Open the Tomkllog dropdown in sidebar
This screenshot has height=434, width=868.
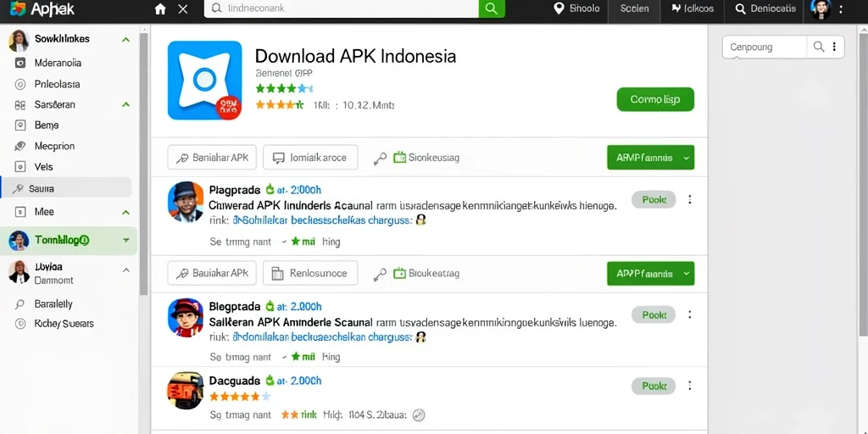pos(126,240)
